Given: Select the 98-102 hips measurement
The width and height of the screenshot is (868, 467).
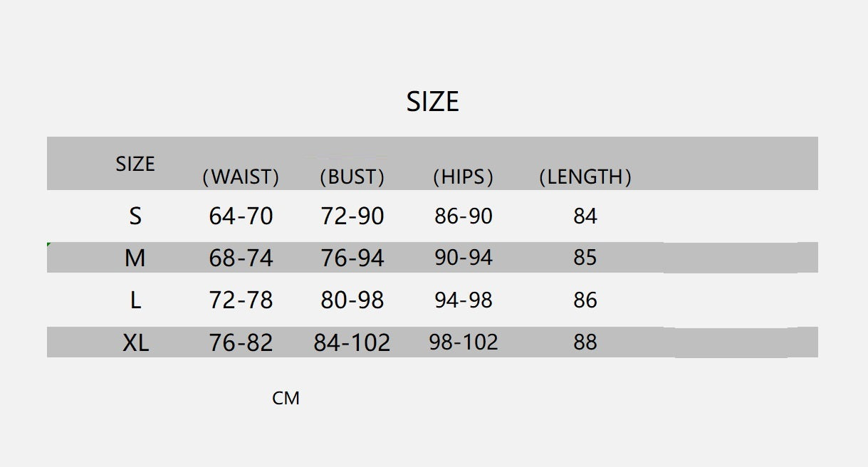Looking at the screenshot, I should point(463,342).
